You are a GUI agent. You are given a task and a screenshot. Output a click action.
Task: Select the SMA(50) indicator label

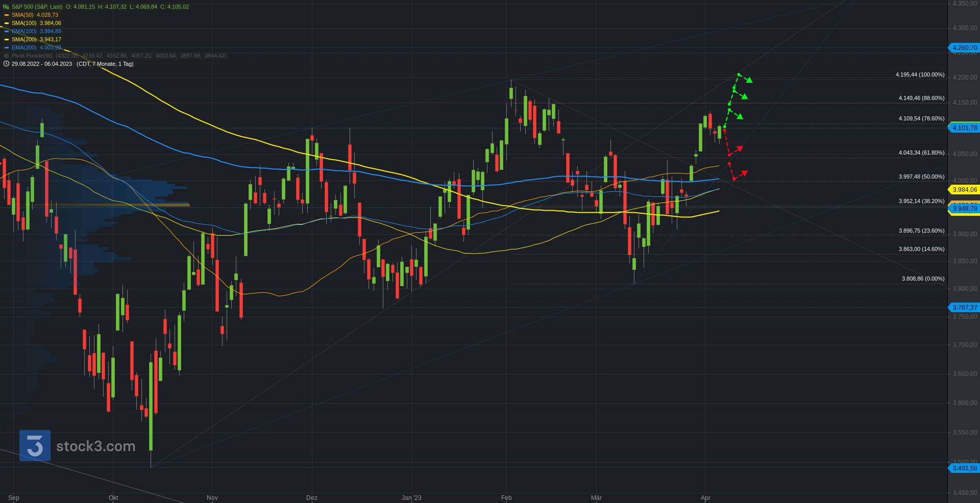[22, 15]
